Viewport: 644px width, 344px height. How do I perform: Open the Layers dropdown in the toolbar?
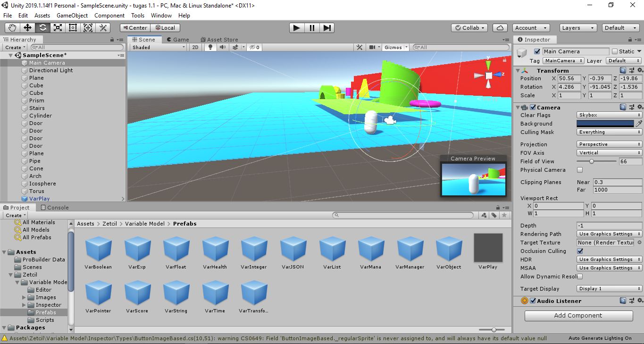tap(577, 27)
